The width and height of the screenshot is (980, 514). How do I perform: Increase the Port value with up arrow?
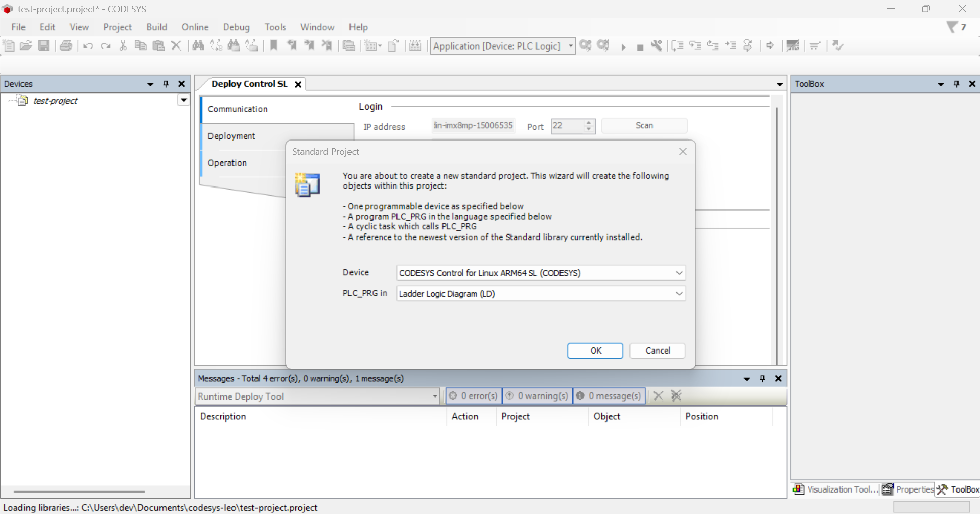589,123
